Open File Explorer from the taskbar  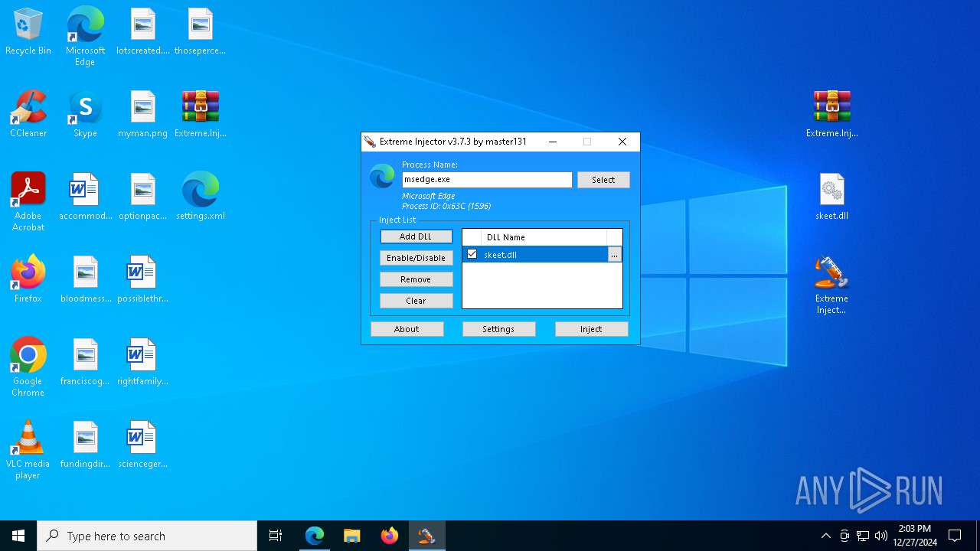[351, 536]
